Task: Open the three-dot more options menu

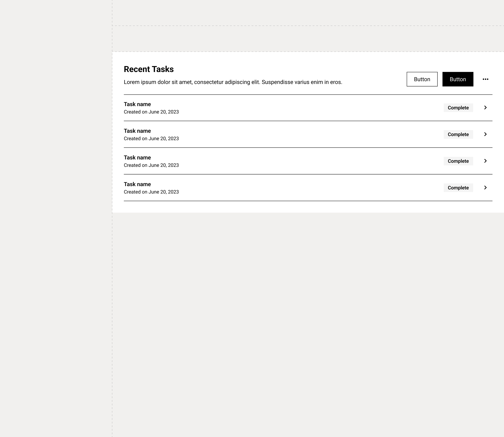Action: point(485,79)
